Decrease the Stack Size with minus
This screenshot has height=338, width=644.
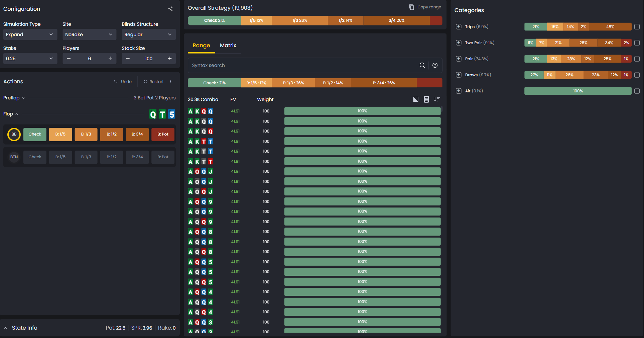(128, 59)
